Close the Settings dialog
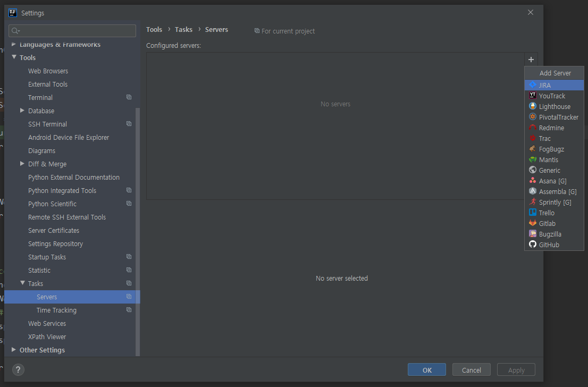The image size is (588, 387). [x=530, y=12]
